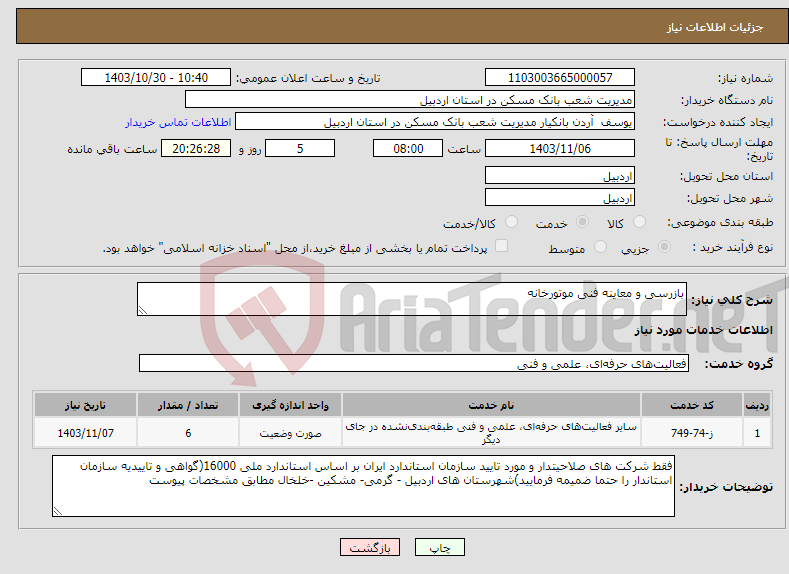Click the remaining days field showing 5
The width and height of the screenshot is (789, 574).
pos(300,148)
